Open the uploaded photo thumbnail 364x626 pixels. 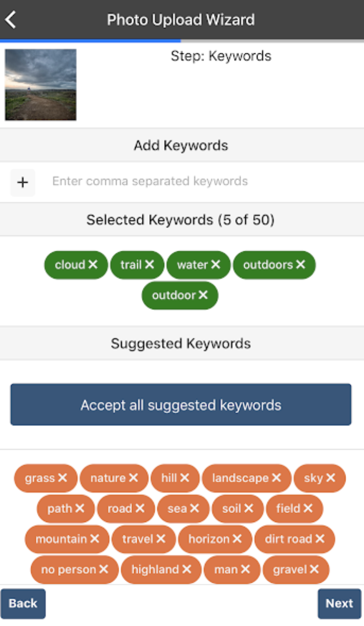pos(41,84)
